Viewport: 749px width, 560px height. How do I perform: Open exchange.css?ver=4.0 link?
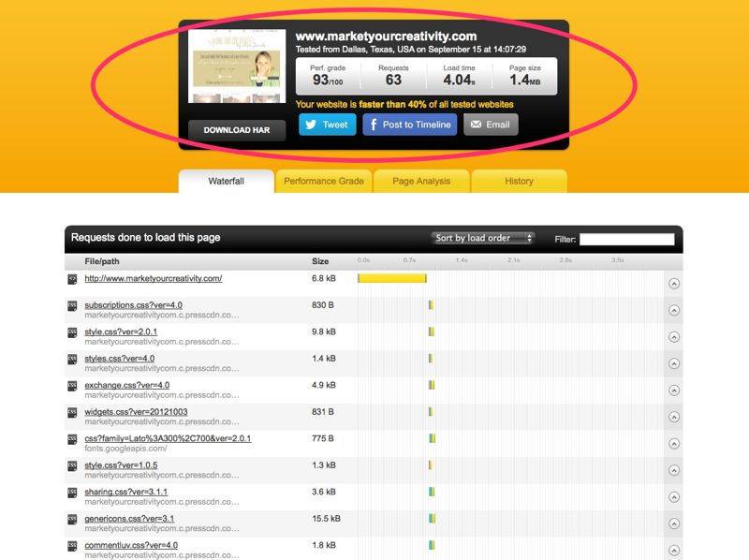pos(127,385)
